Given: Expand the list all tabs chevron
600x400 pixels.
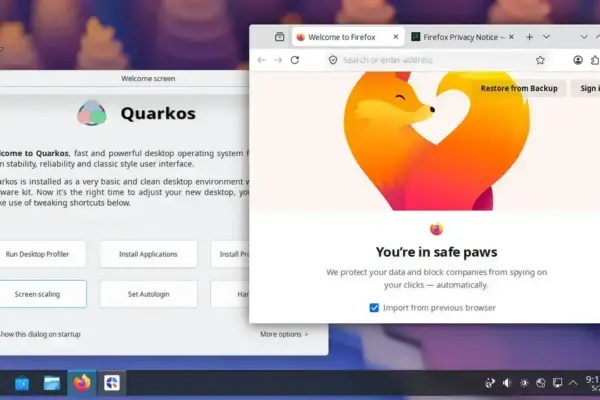Looking at the screenshot, I should tap(546, 37).
